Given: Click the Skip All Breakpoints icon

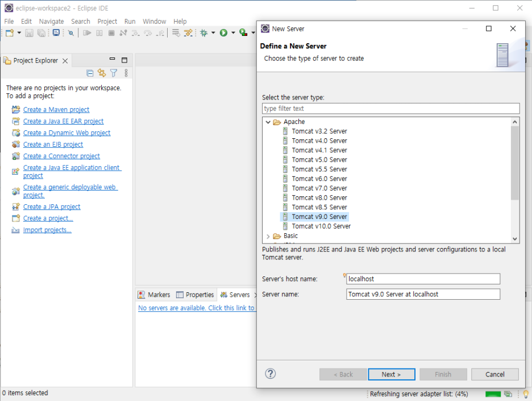Looking at the screenshot, I should pyautogui.click(x=71, y=33).
